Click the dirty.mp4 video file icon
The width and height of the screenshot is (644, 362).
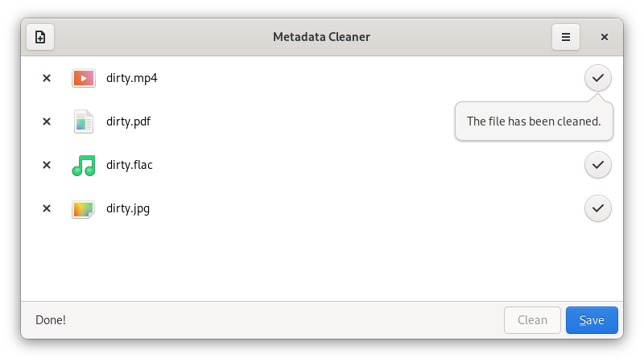tap(84, 78)
